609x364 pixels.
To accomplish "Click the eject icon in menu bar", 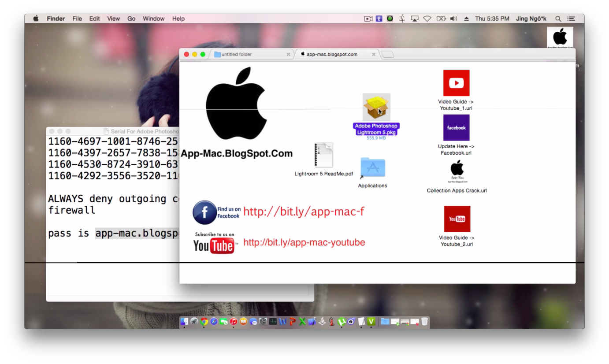I will click(467, 19).
